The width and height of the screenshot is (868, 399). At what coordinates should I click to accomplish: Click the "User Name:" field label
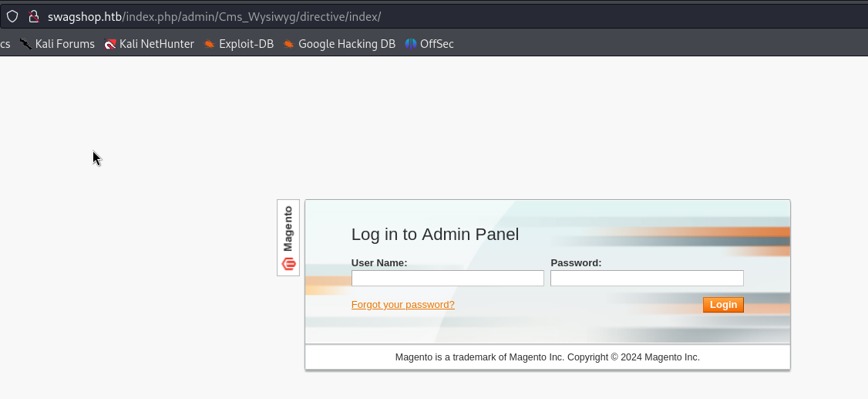tap(378, 263)
